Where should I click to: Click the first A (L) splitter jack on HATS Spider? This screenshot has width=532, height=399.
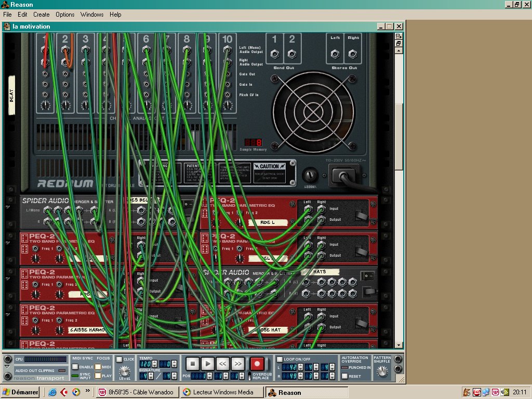coord(306,282)
